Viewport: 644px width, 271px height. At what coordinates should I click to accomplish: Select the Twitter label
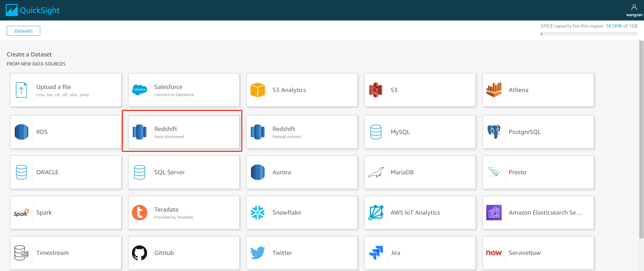282,253
